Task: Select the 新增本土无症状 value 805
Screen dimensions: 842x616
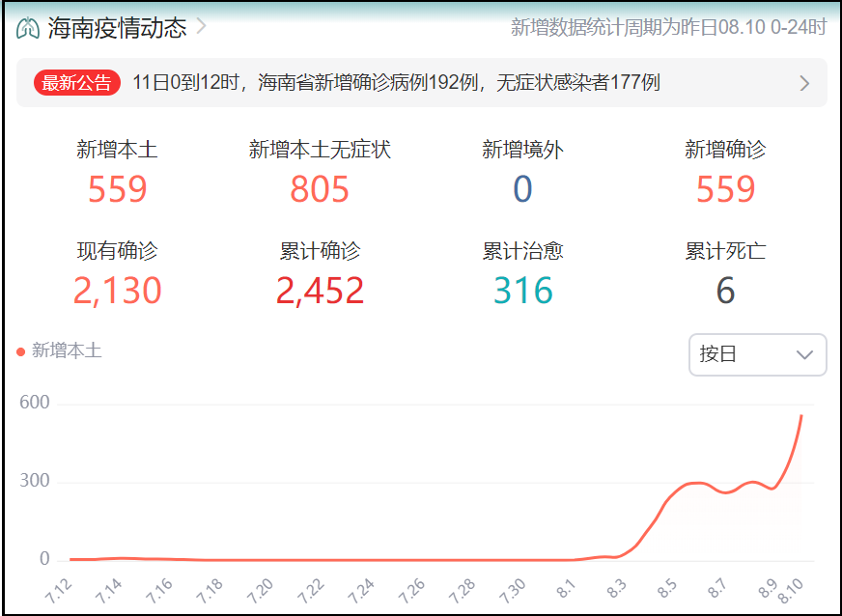Action: click(320, 189)
